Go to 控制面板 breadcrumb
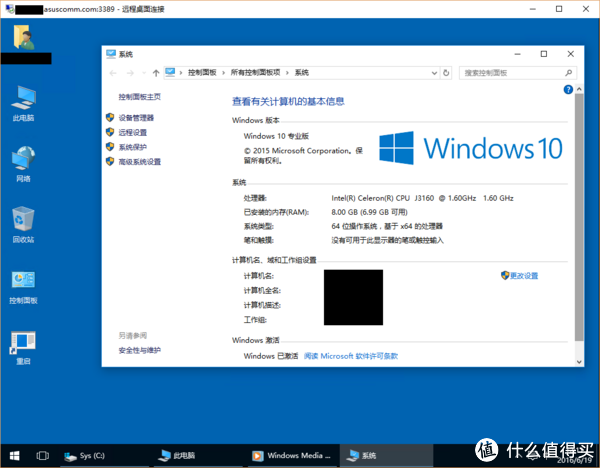600x468 pixels. tap(202, 72)
